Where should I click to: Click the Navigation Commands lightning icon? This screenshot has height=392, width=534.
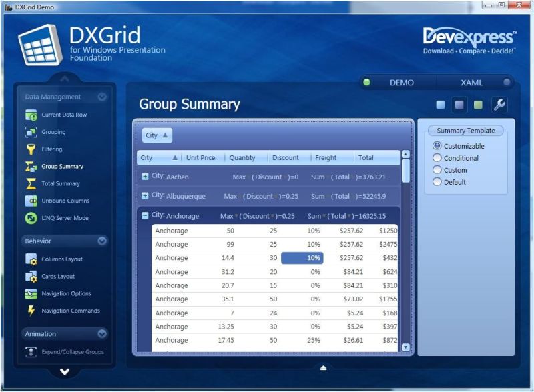tap(31, 311)
